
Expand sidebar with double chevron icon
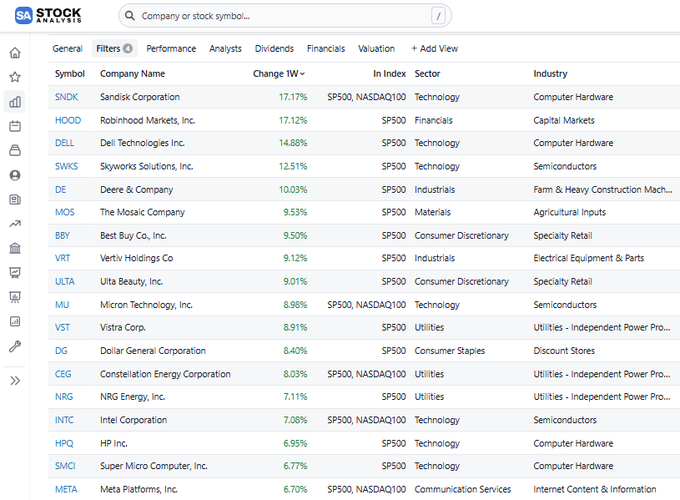(15, 381)
